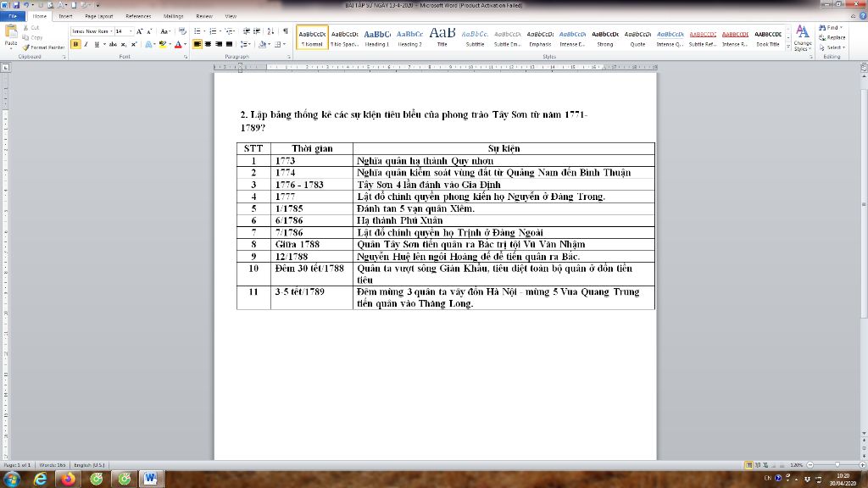Zoom out with the minus button
The width and height of the screenshot is (868, 488).
810,465
